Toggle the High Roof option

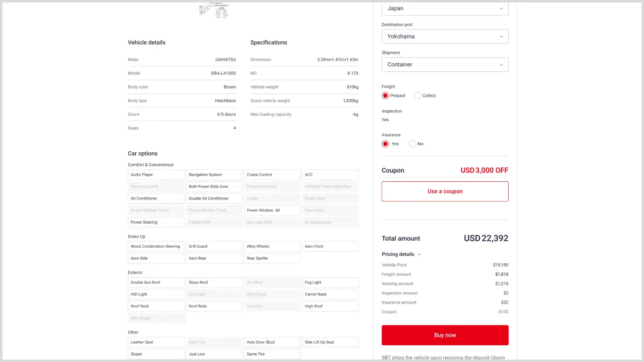tap(330, 306)
